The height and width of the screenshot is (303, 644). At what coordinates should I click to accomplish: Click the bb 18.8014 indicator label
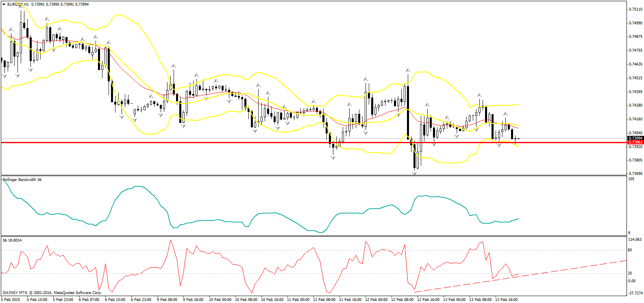[x=12, y=240]
